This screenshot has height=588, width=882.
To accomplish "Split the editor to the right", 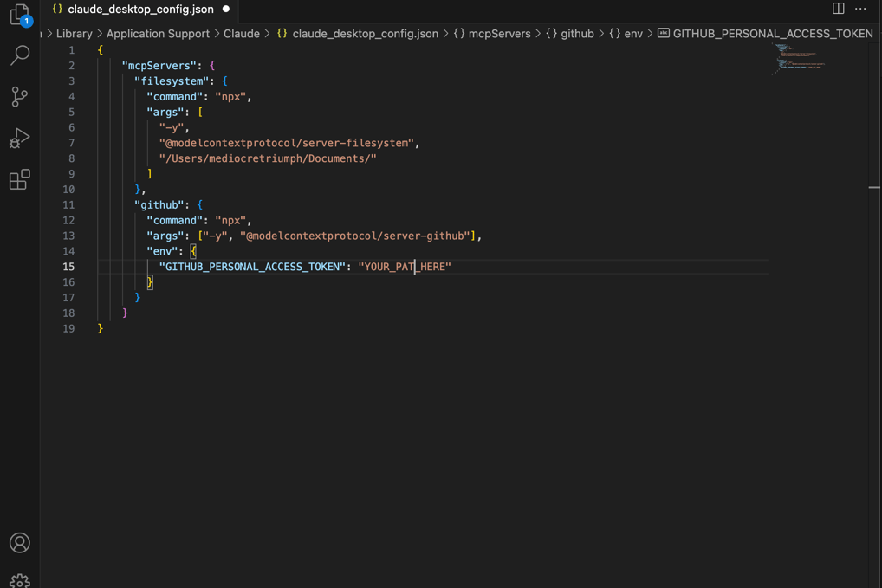I will pos(838,9).
